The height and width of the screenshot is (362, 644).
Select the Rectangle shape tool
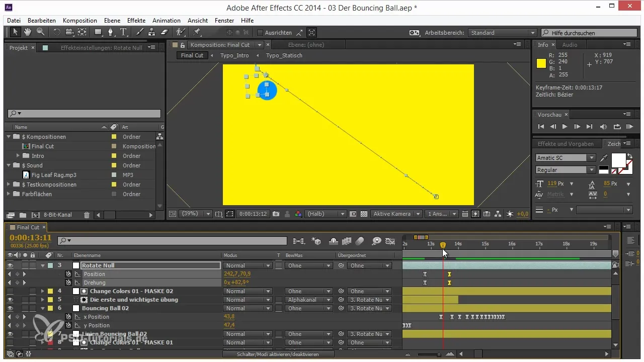[99, 32]
